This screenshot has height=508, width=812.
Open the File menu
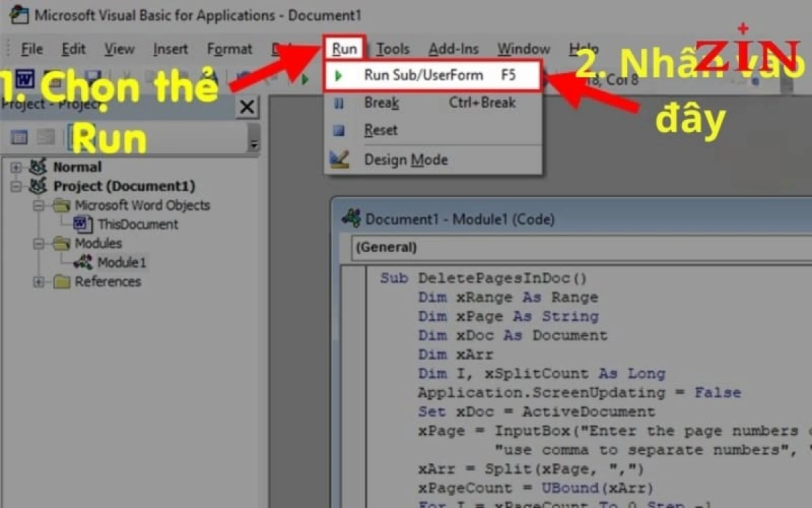tap(32, 49)
